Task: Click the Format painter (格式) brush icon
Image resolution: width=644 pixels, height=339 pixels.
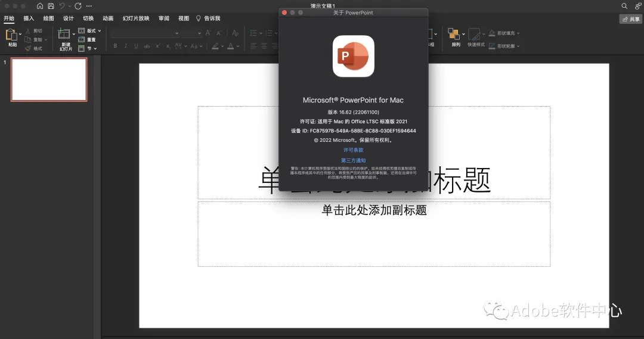Action: pyautogui.click(x=28, y=48)
